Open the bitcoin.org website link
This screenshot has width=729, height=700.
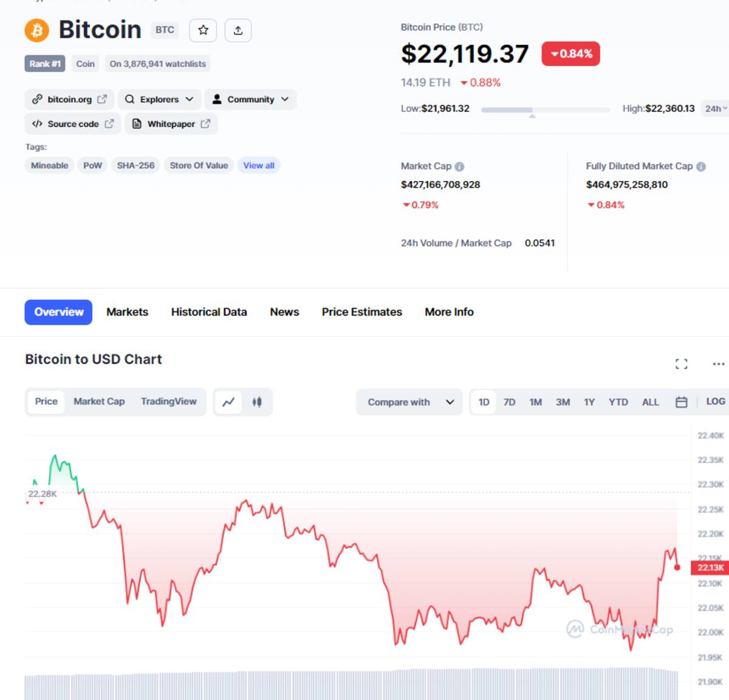click(70, 100)
